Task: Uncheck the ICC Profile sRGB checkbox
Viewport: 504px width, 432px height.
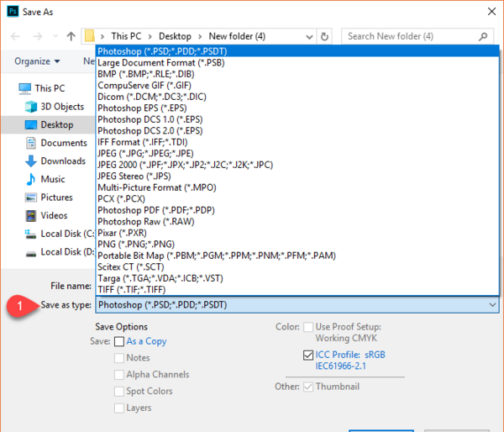Action: point(308,356)
